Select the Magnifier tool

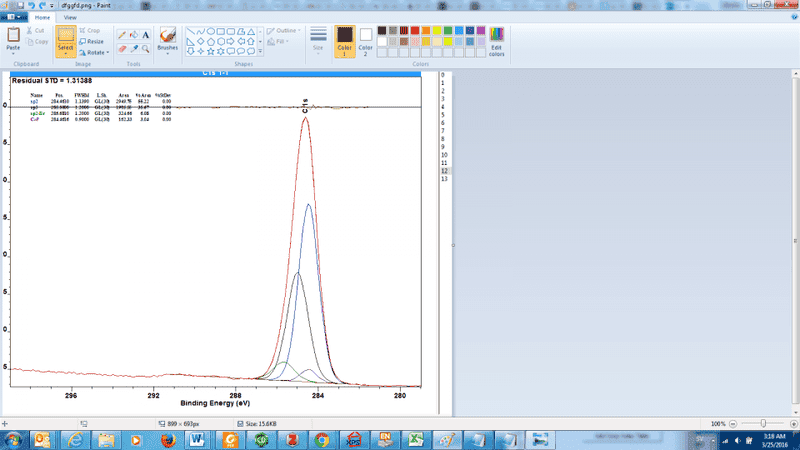pos(145,49)
